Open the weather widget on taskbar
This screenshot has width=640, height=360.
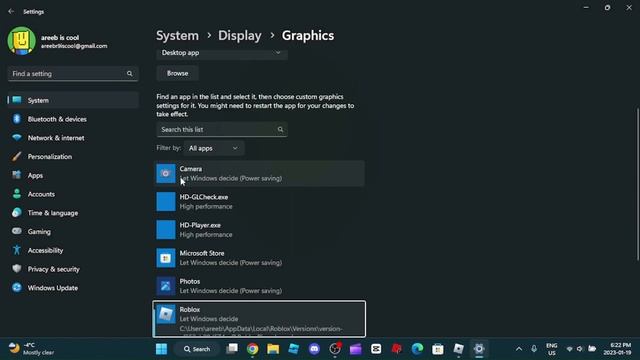click(32, 349)
